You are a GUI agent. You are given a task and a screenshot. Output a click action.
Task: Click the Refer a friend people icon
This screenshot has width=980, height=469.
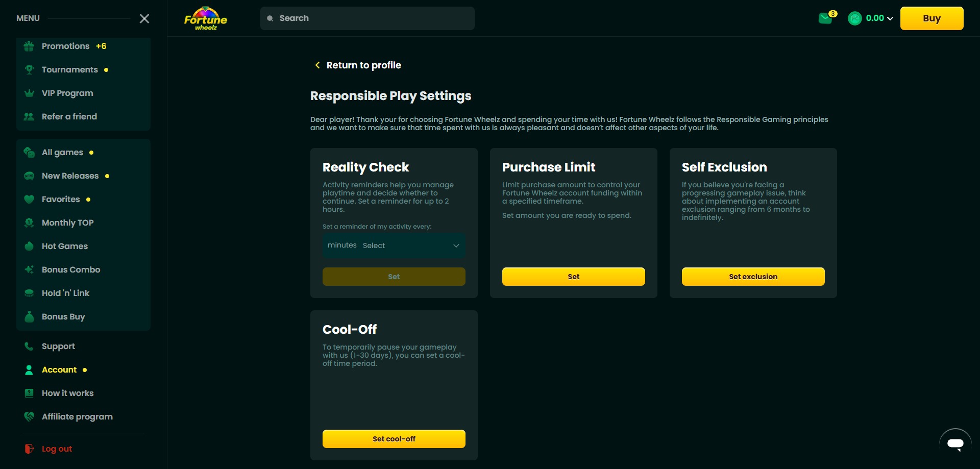point(29,117)
